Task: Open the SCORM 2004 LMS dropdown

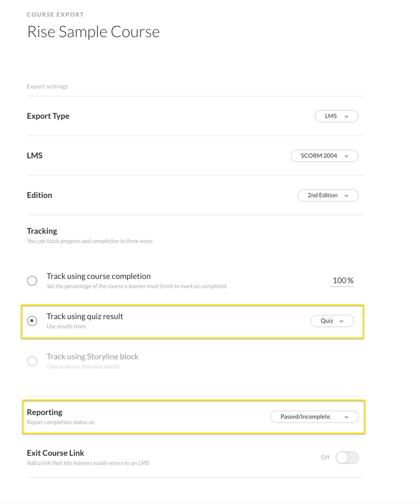Action: tap(325, 156)
